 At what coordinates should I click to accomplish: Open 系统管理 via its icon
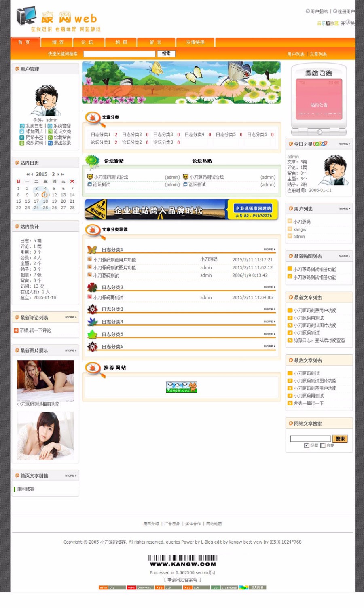pos(49,126)
